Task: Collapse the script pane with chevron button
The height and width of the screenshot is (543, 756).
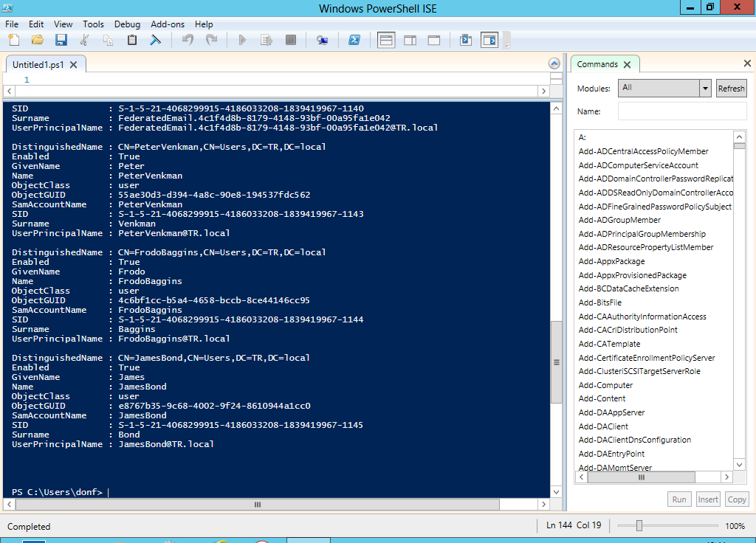Action: tap(554, 64)
